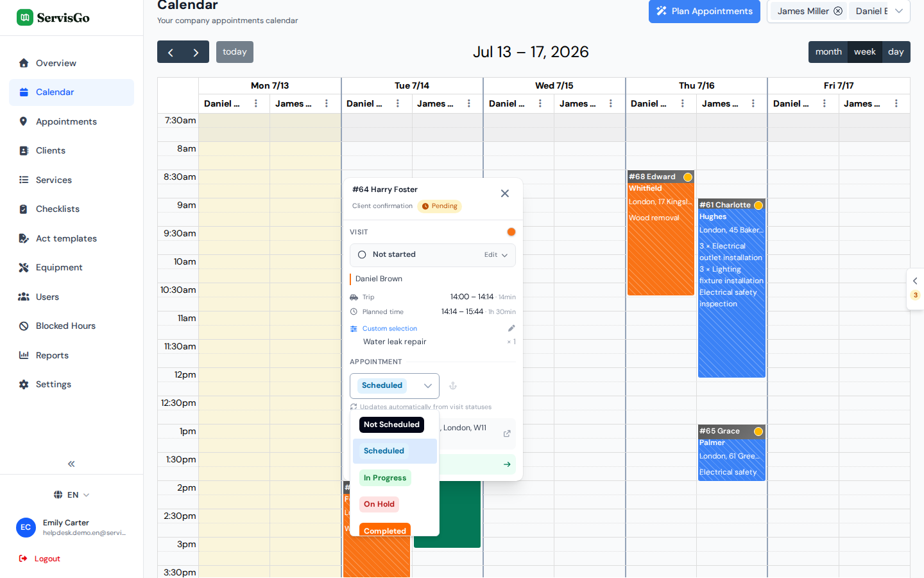The image size is (924, 578).
Task: Remove James Miller from filter
Action: pyautogui.click(x=838, y=11)
